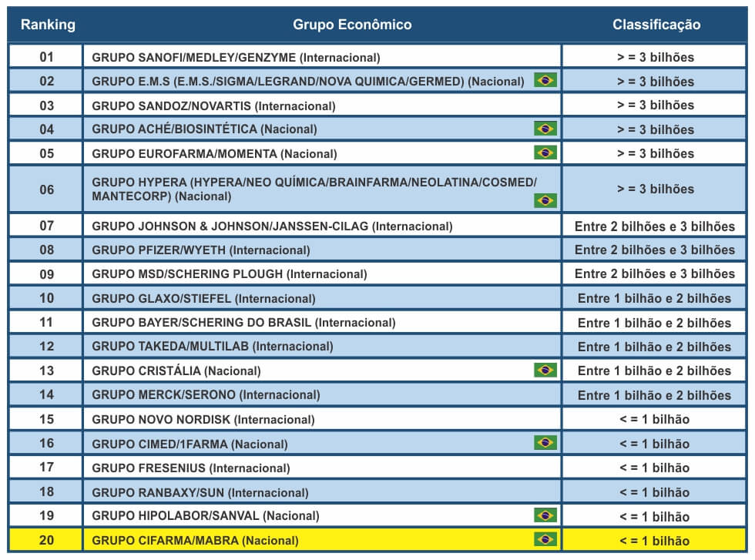
Task: Click '< = 1 bilhão' in FRESENIUS row
Action: tap(654, 468)
